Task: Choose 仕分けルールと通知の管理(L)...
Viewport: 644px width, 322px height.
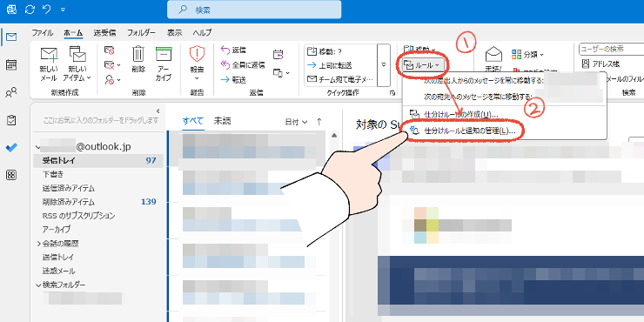Action: [x=504, y=131]
